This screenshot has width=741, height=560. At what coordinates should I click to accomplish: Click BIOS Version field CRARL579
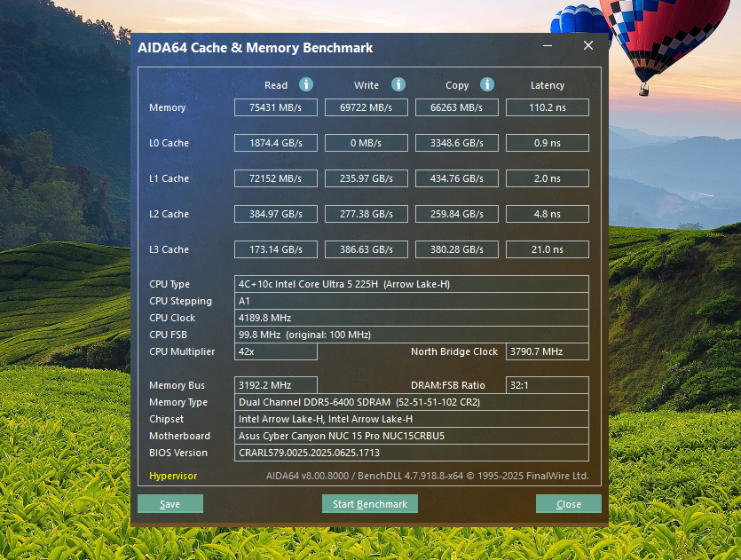(x=412, y=453)
